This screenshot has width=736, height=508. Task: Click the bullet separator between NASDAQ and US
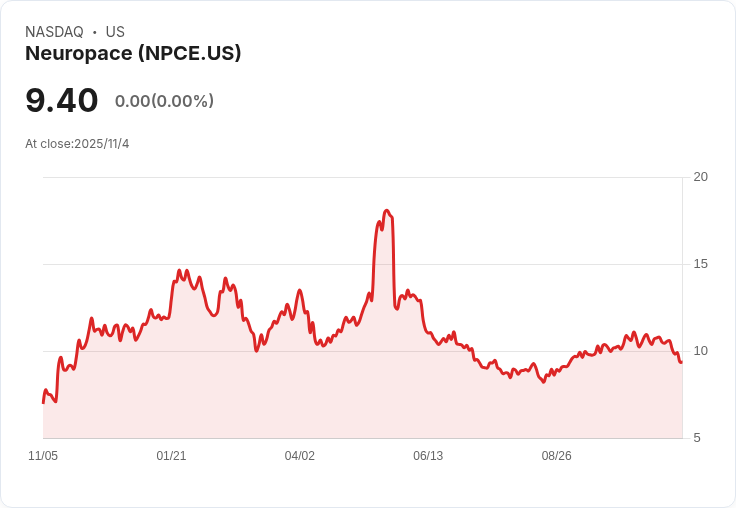[x=95, y=32]
